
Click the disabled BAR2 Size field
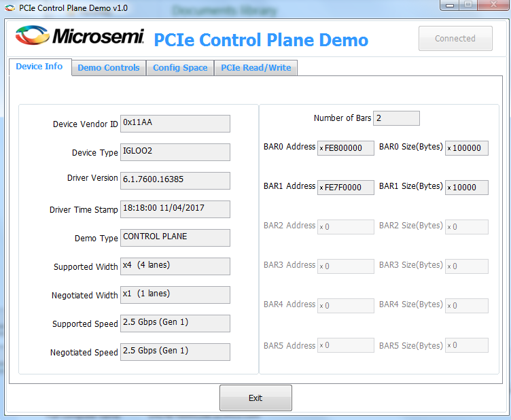click(467, 227)
